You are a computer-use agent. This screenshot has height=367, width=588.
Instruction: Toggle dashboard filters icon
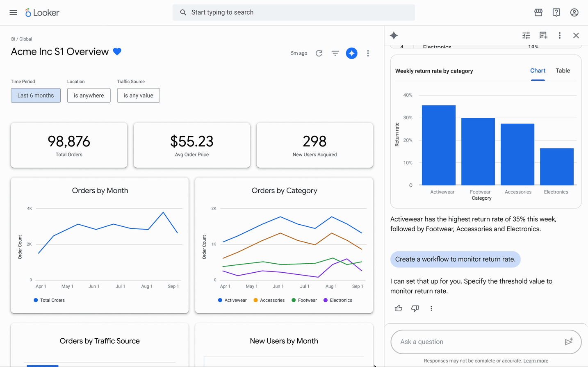click(x=335, y=53)
